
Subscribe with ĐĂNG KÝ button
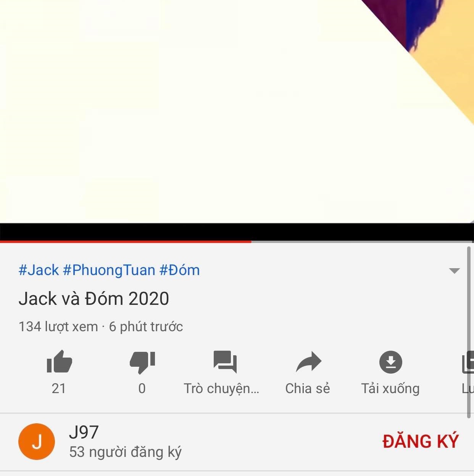pos(420,441)
